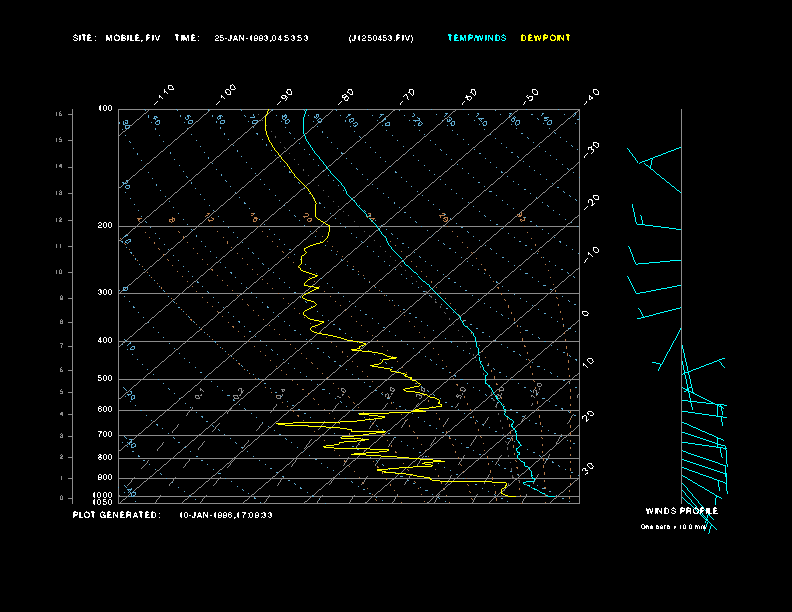This screenshot has width=792, height=612.
Task: Click the 14 km height scale label
Action: [x=59, y=167]
